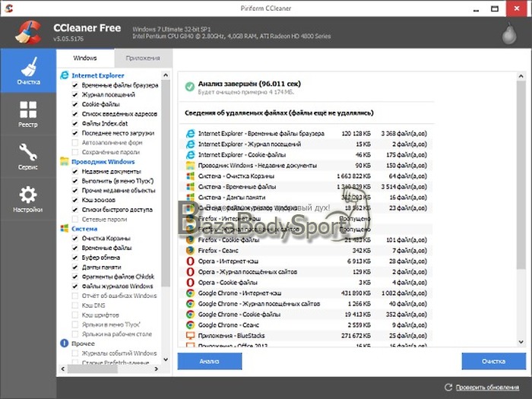
Task: Click Windows icon in Очистка Корзины result
Action: tap(190, 176)
